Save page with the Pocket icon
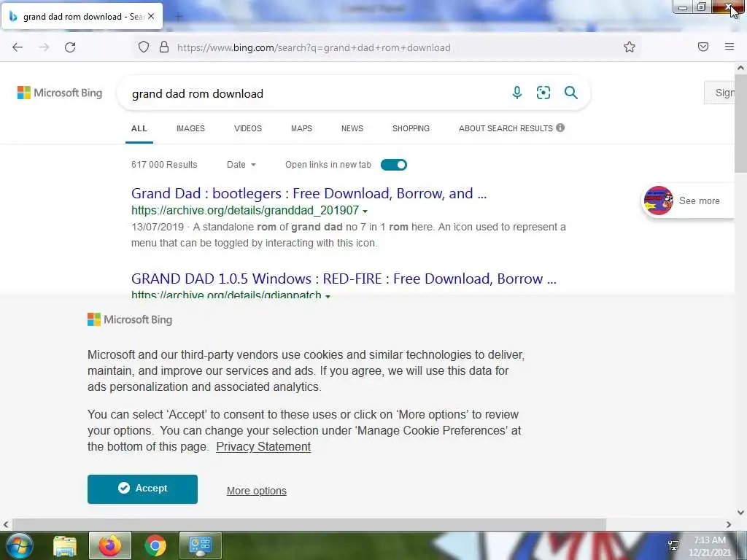 [703, 47]
